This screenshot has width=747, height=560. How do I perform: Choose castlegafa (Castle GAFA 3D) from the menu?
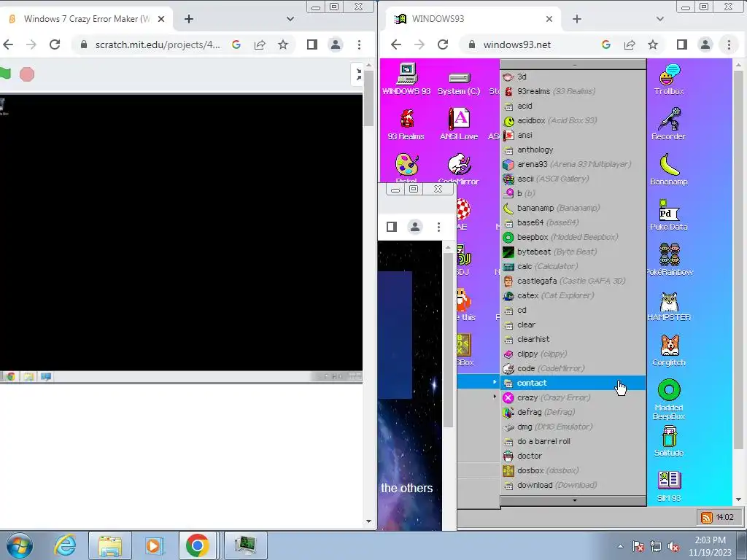[573, 281]
